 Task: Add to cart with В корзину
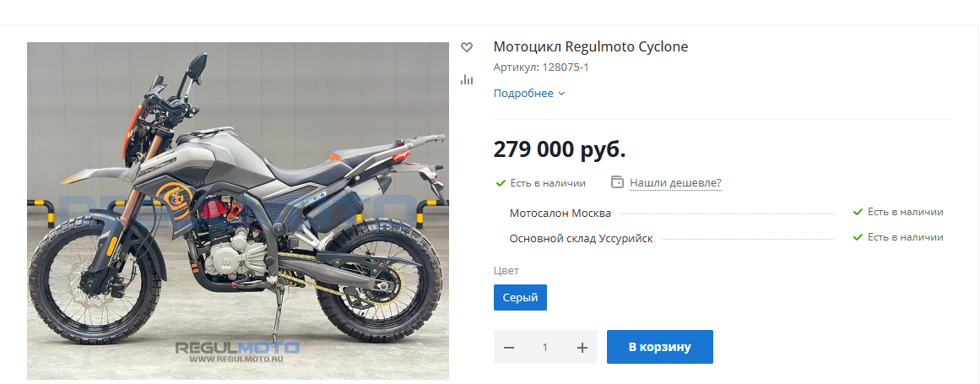point(659,347)
